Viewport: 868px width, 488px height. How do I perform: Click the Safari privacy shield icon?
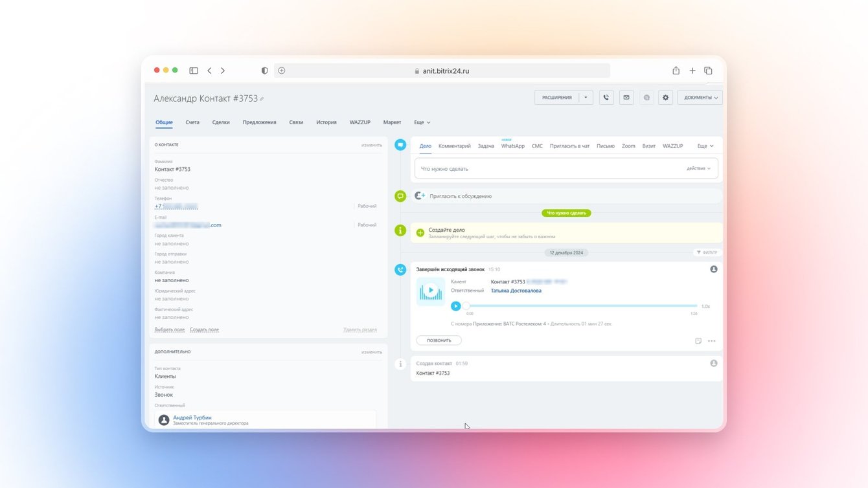pyautogui.click(x=264, y=71)
